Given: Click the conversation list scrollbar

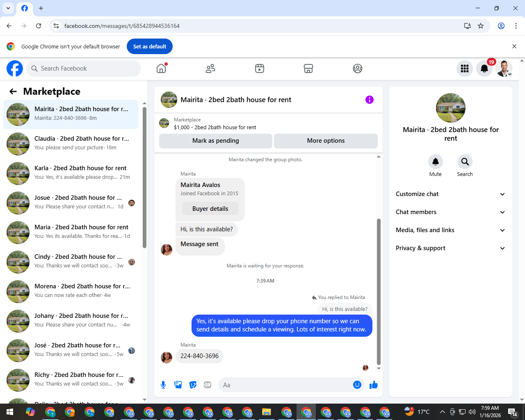Looking at the screenshot, I should [144, 178].
